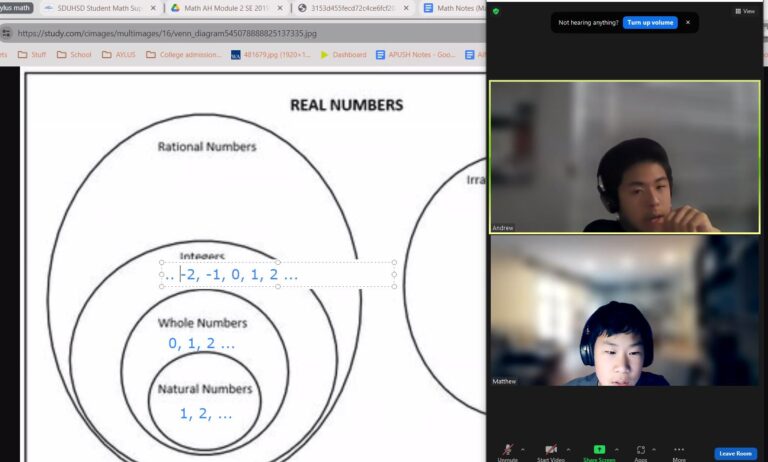Viewport: 768px width, 462px height.
Task: Open the College admission bookmarks folder
Action: coord(184,55)
